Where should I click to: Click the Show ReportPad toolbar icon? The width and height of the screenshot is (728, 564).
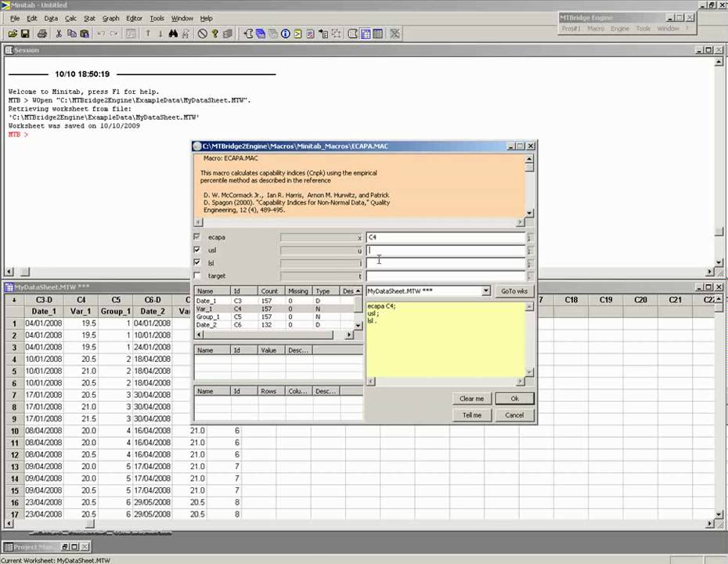coord(310,34)
